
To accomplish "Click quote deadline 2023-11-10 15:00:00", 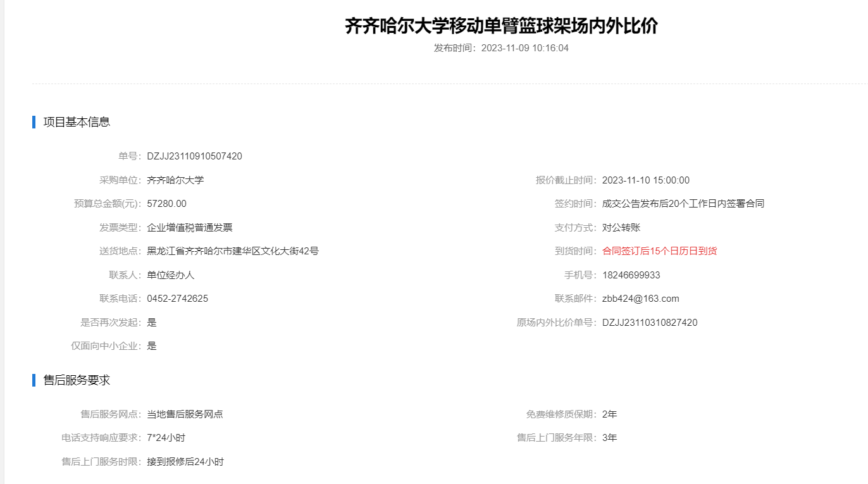I will coord(645,180).
